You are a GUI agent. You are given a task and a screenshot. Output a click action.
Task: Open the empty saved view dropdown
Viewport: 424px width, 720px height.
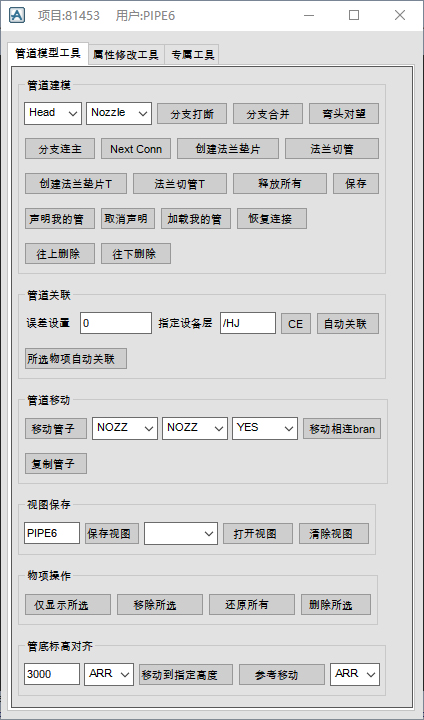181,534
